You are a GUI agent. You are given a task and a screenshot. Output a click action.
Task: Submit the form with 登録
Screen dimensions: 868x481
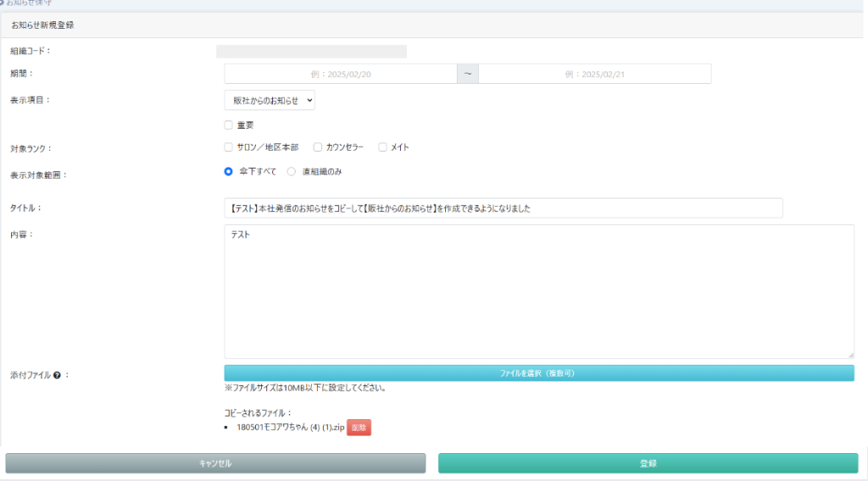[648, 463]
